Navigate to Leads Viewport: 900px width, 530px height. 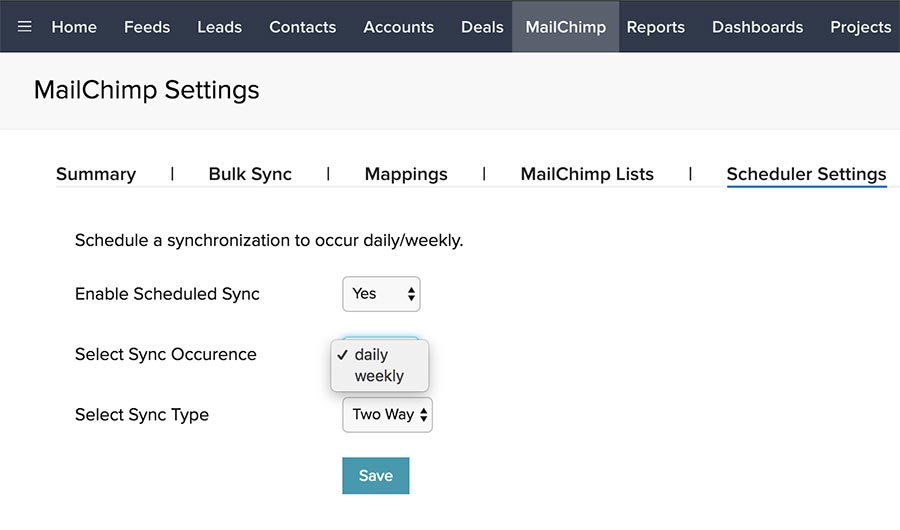coord(219,27)
